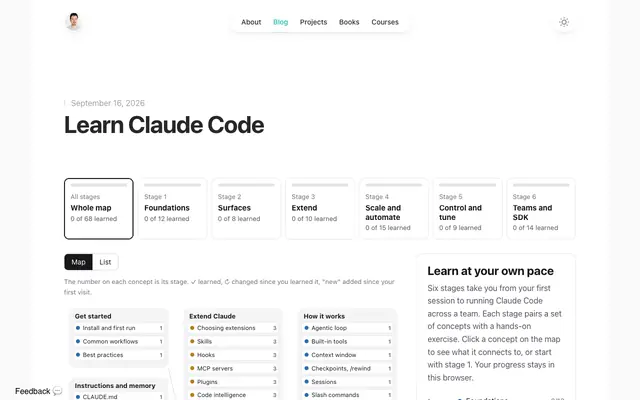Select Stage 6 Teams and SDK card
The image size is (640, 400).
541,209
